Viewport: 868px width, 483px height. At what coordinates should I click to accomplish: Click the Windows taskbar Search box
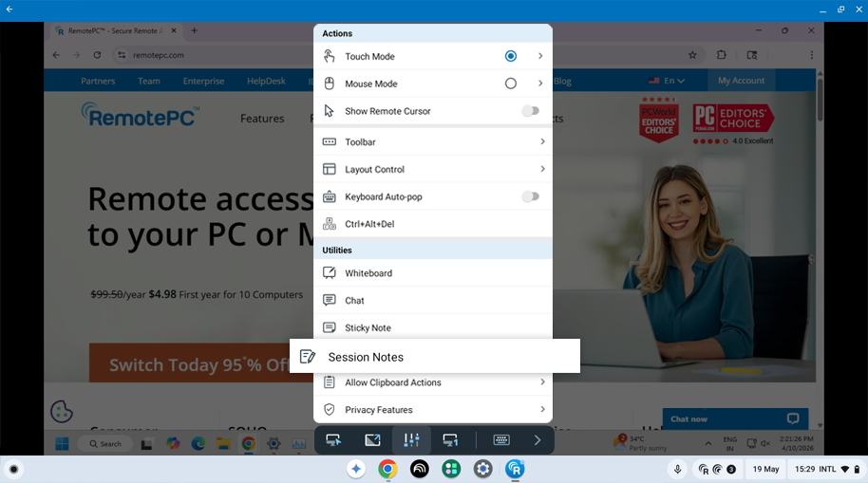point(105,444)
